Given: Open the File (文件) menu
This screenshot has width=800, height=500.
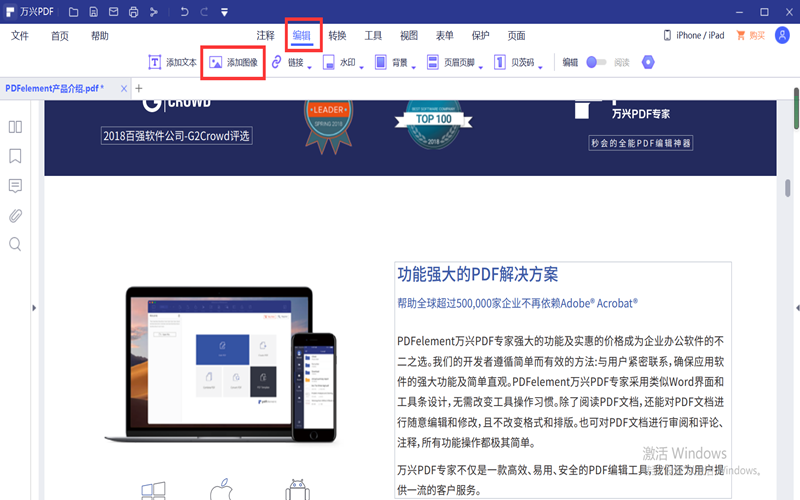Looking at the screenshot, I should point(20,35).
